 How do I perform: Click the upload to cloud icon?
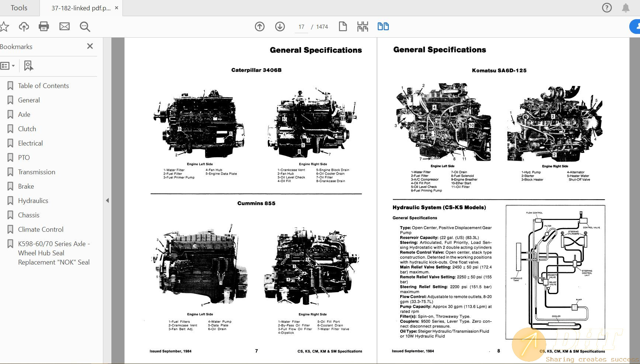pos(24,27)
